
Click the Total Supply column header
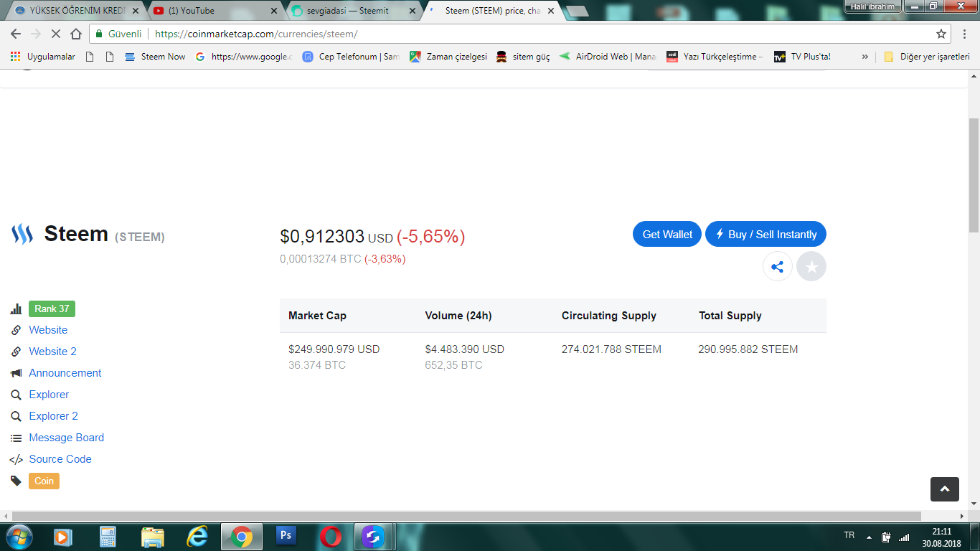click(730, 316)
